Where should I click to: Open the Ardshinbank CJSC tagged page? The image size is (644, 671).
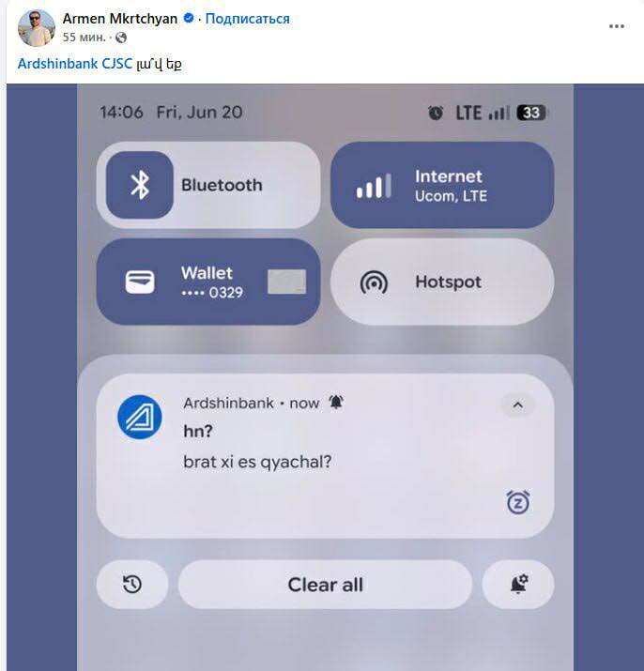(x=75, y=64)
